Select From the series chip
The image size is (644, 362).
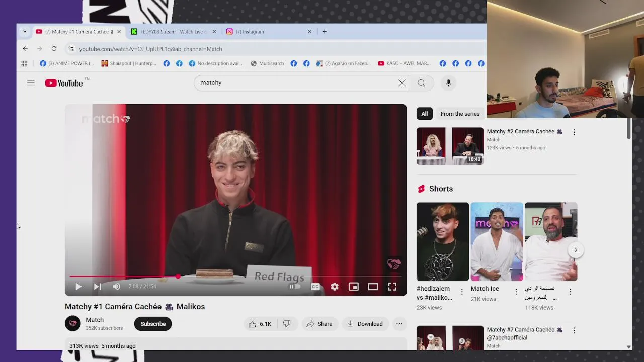click(460, 114)
